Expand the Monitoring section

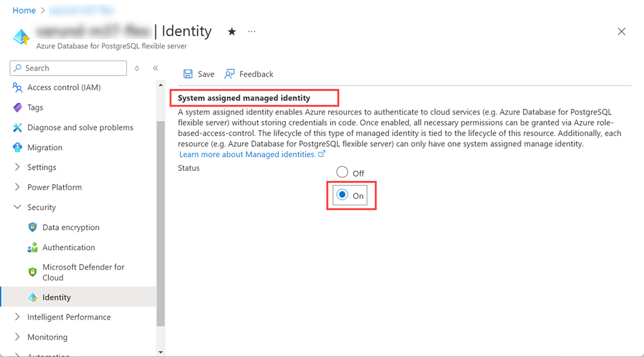[x=17, y=337]
